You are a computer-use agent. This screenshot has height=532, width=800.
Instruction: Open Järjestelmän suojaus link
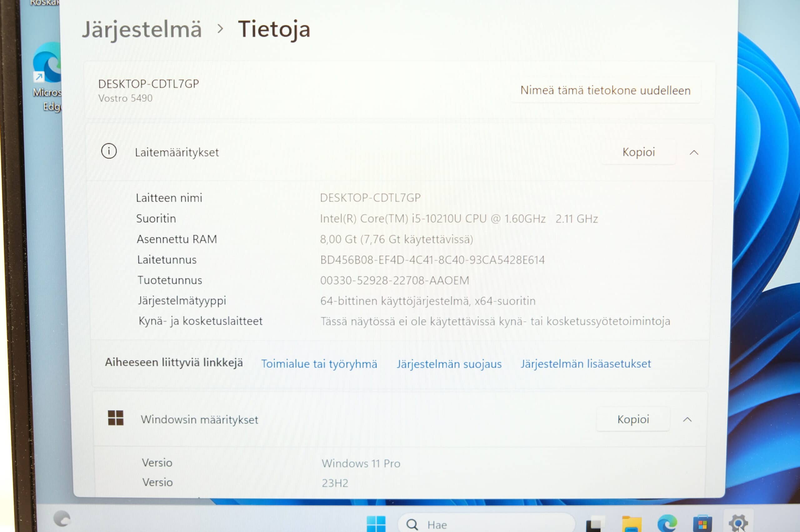[x=449, y=364]
